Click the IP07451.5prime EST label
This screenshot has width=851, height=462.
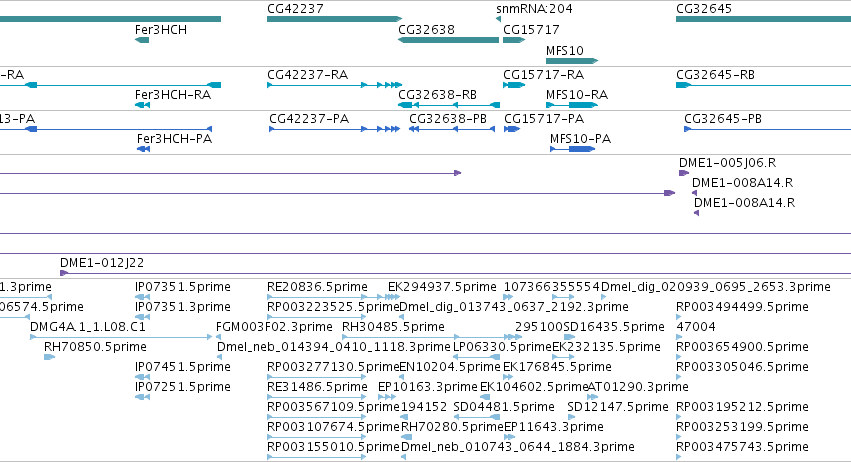point(183,367)
